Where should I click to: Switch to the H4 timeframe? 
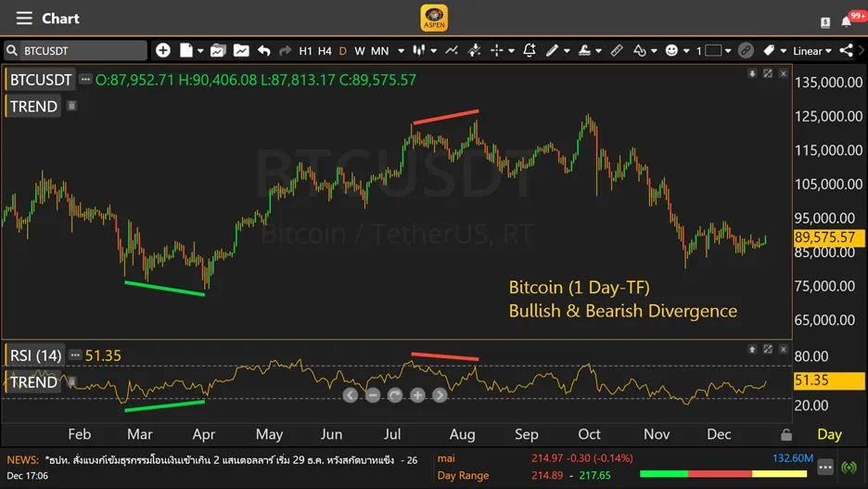(x=325, y=50)
